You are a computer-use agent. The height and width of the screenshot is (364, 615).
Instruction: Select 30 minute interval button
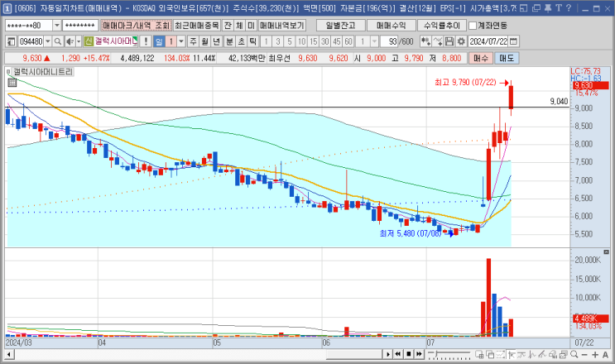[324, 41]
